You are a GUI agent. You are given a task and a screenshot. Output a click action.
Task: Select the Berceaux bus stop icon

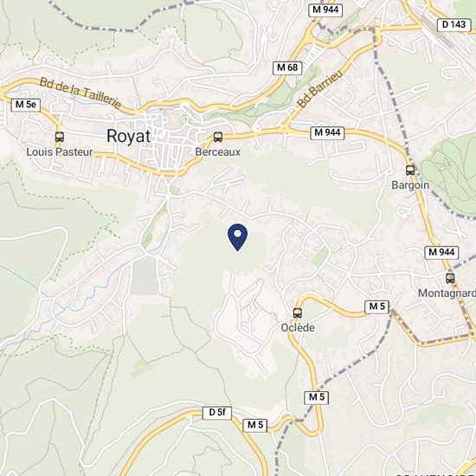(x=217, y=137)
